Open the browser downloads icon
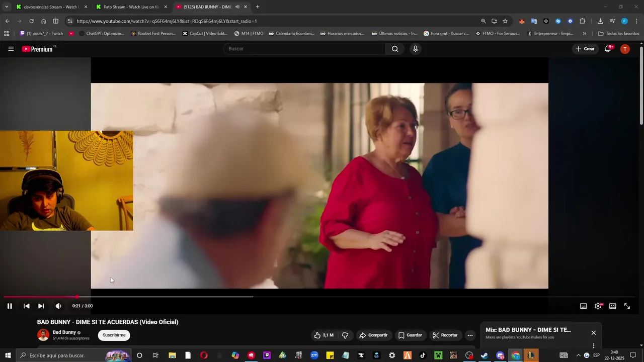644x362 pixels. pos(600,21)
